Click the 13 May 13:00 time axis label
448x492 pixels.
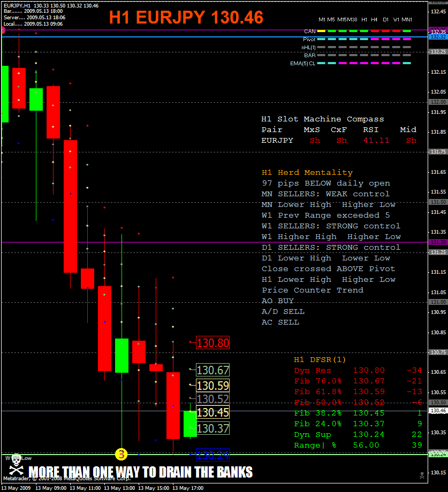click(119, 488)
